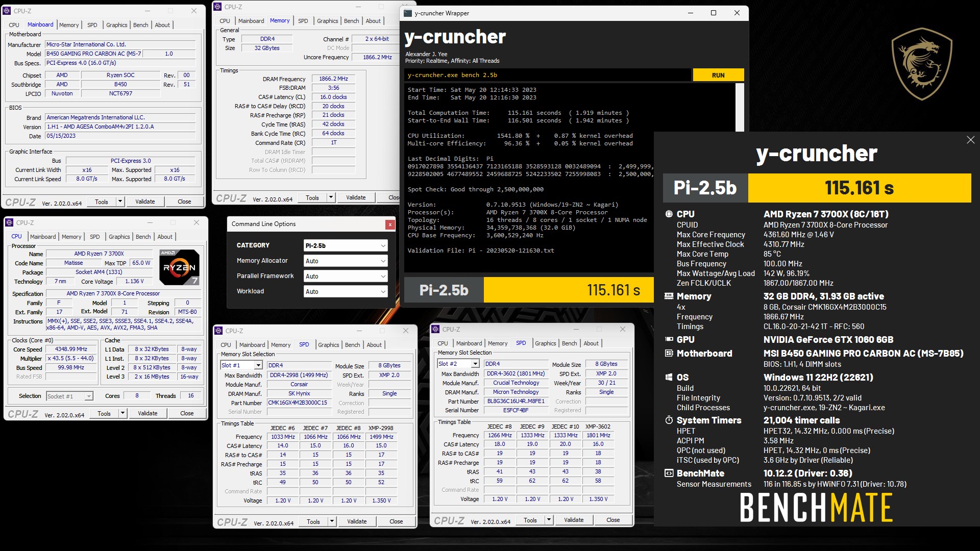
Task: Click the CPU chip icon in BenchMate panel
Action: click(669, 214)
